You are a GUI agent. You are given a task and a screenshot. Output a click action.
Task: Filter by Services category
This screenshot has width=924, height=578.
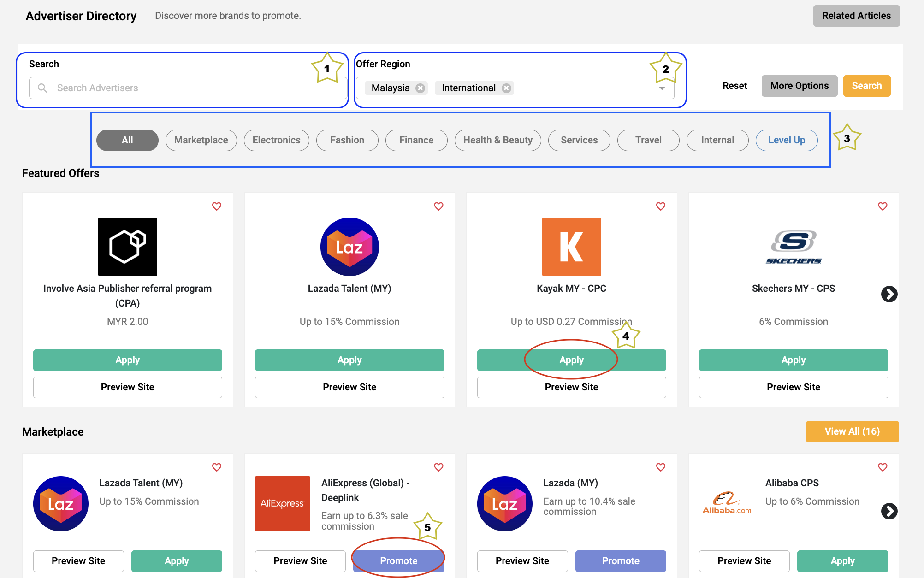click(x=579, y=140)
